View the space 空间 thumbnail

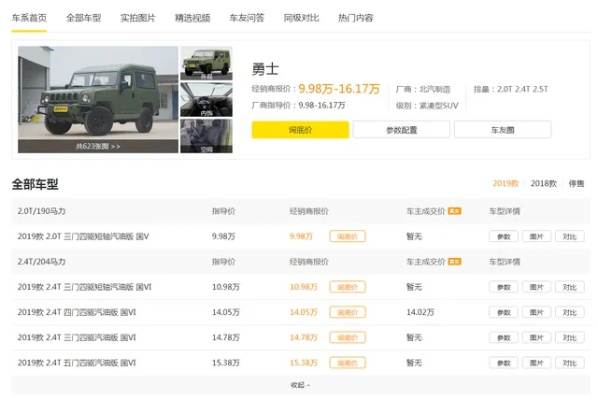(x=206, y=136)
